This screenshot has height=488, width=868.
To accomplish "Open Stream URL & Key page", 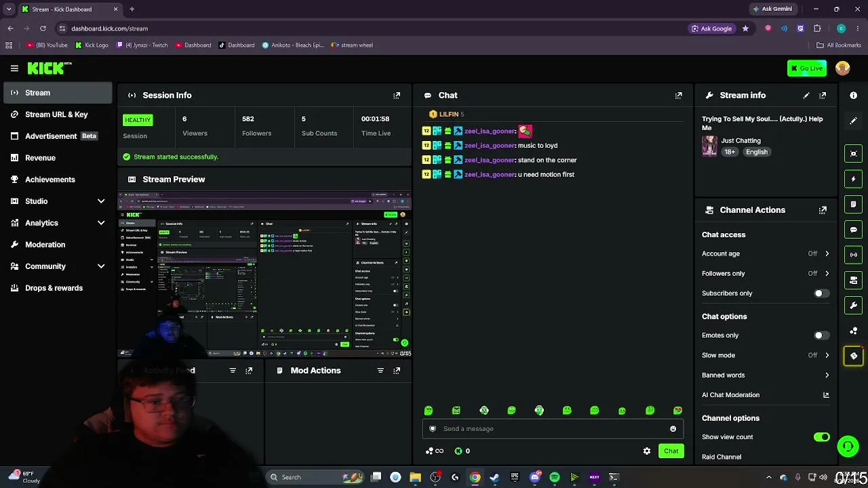I will [58, 115].
